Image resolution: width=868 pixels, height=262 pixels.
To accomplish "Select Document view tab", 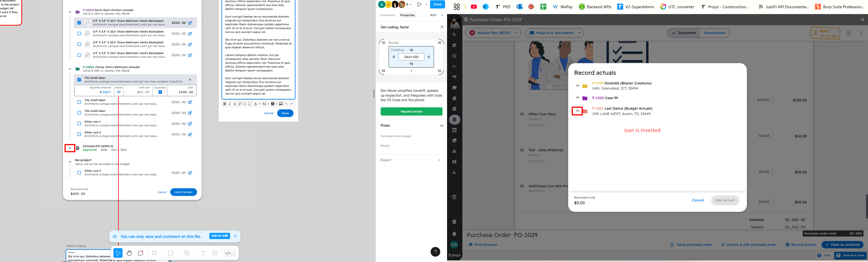I will point(684,33).
